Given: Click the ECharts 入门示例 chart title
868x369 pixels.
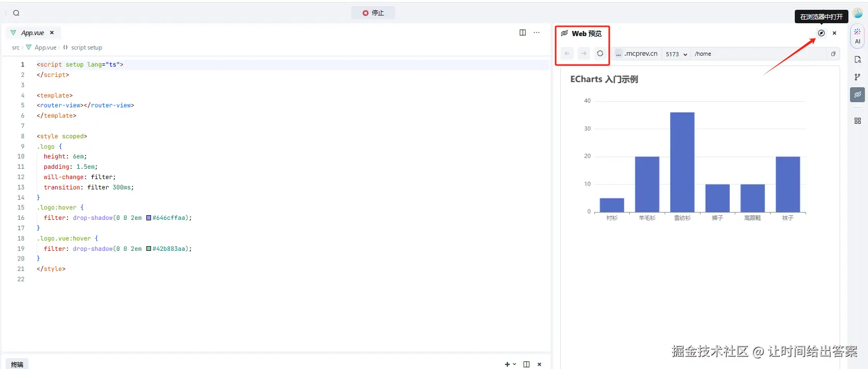Looking at the screenshot, I should point(604,79).
